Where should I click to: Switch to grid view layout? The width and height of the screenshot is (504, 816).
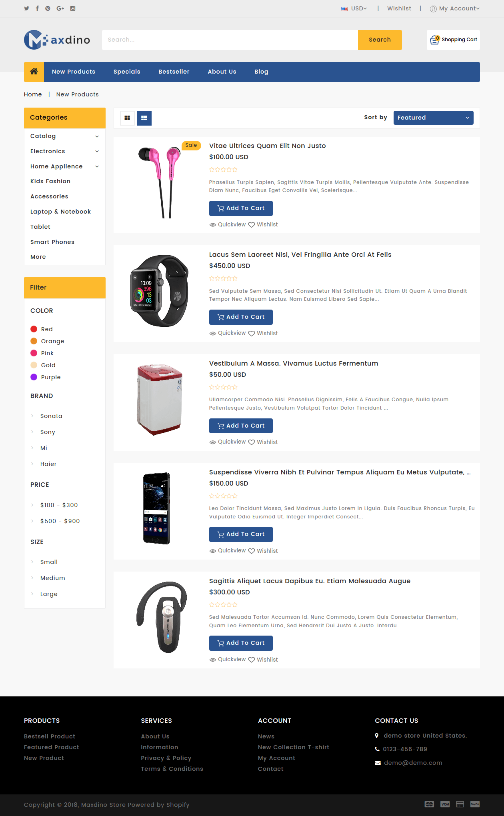click(x=127, y=118)
